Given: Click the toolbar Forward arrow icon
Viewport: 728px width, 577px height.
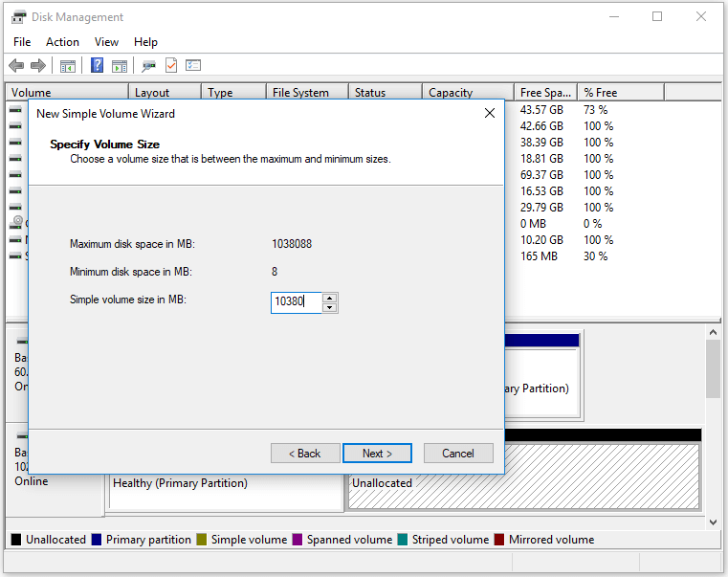Looking at the screenshot, I should tap(38, 66).
